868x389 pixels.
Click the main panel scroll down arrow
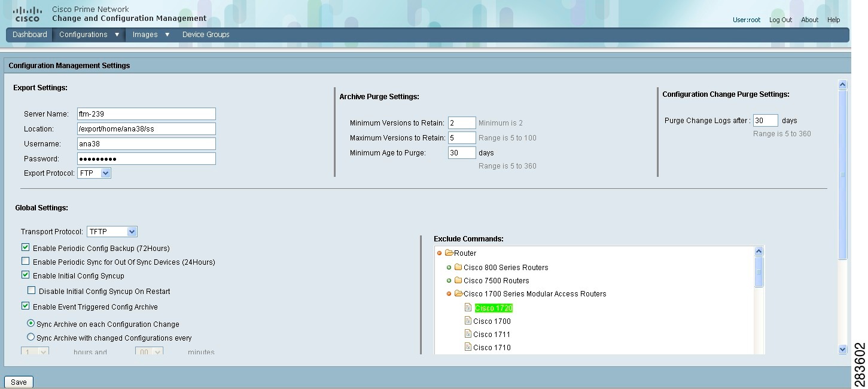(843, 350)
